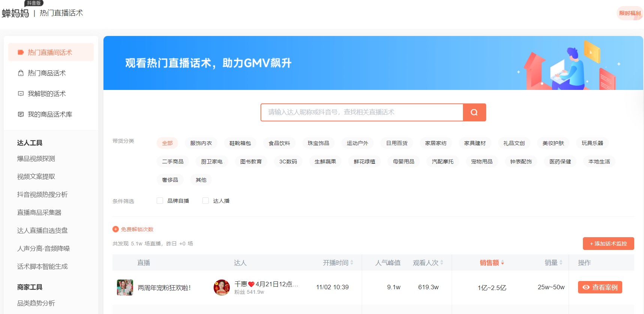Open 爆品视频探测 tool

coord(36,159)
